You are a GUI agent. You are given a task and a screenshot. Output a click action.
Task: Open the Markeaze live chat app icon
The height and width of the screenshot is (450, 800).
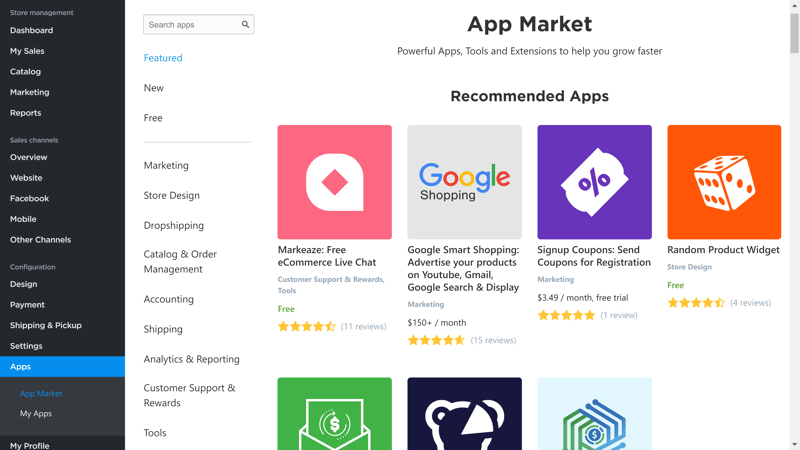pos(335,182)
